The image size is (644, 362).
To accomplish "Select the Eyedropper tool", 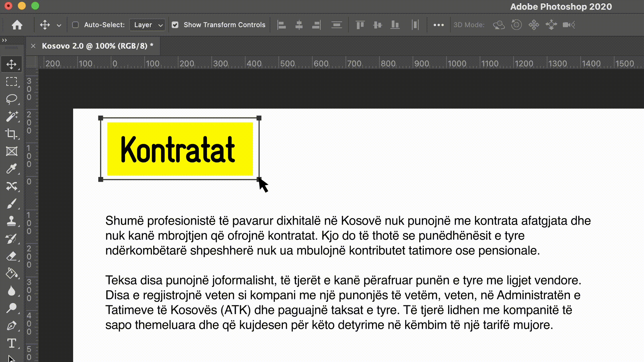I will (x=12, y=169).
